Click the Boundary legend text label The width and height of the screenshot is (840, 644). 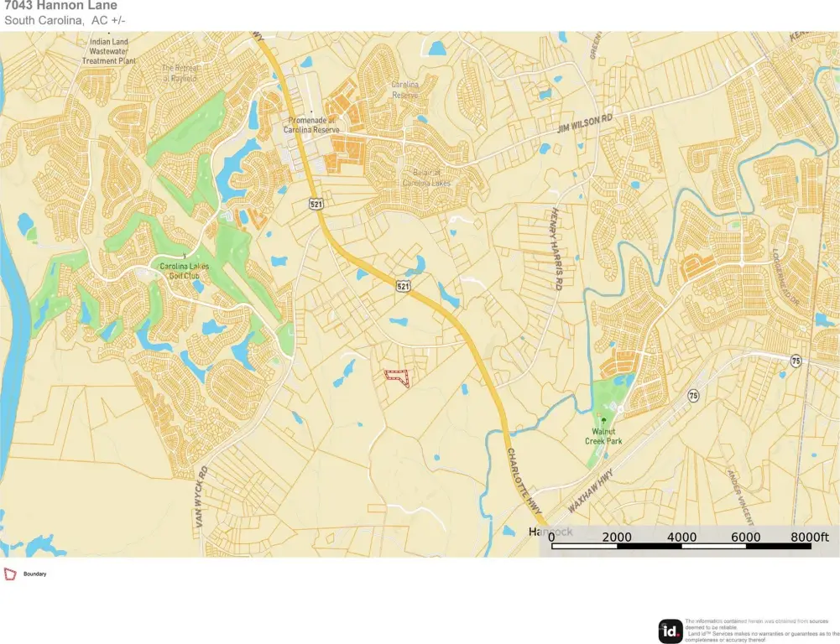34,574
